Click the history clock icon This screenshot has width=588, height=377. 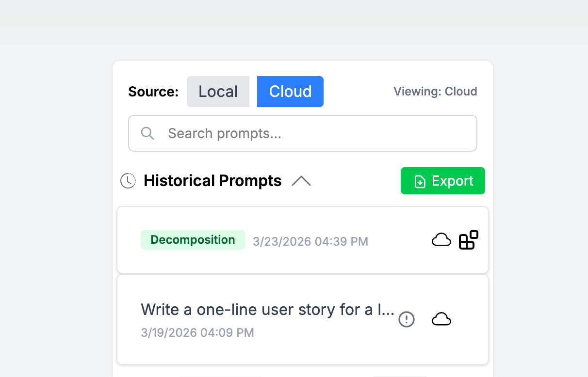click(x=128, y=181)
